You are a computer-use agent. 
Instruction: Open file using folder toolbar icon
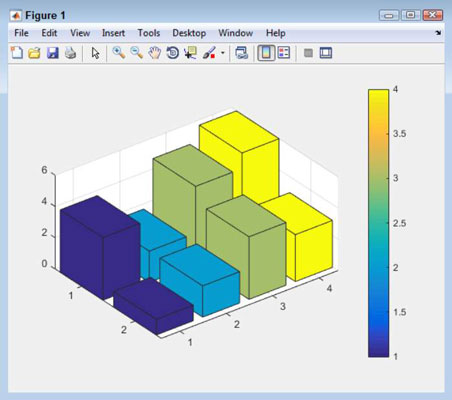coord(34,53)
